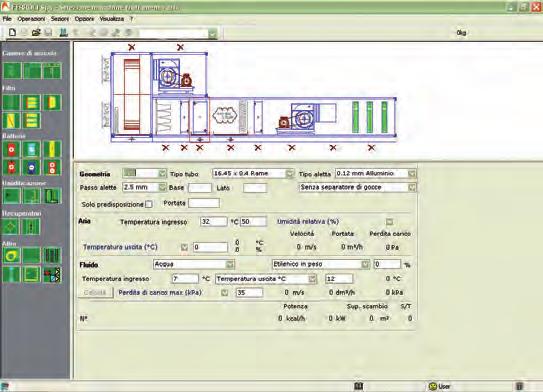Image resolution: width=543 pixels, height=392 pixels.
Task: Select the filter icon with three yellow bars, second row
Action: click(x=32, y=121)
